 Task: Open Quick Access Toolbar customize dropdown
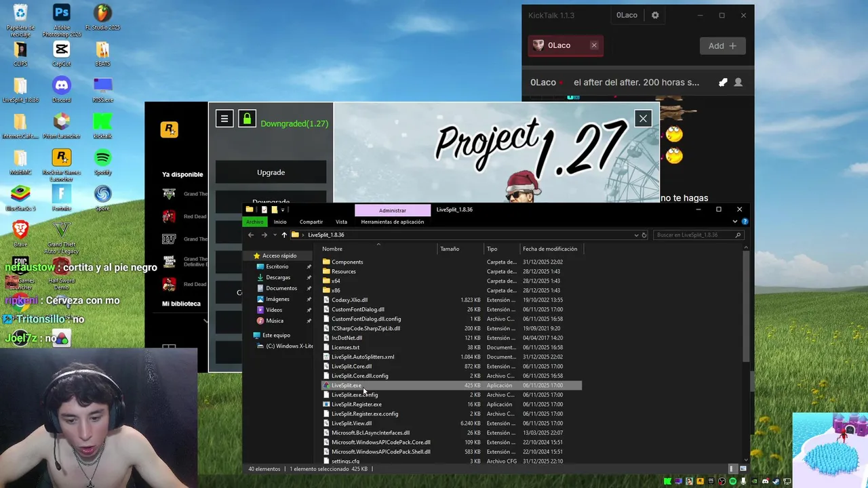(283, 209)
